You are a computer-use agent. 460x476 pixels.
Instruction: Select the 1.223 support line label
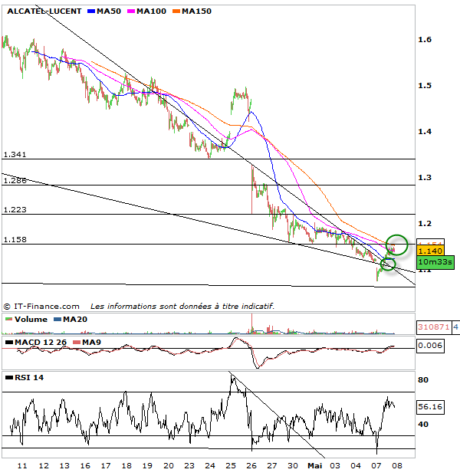pos(15,209)
